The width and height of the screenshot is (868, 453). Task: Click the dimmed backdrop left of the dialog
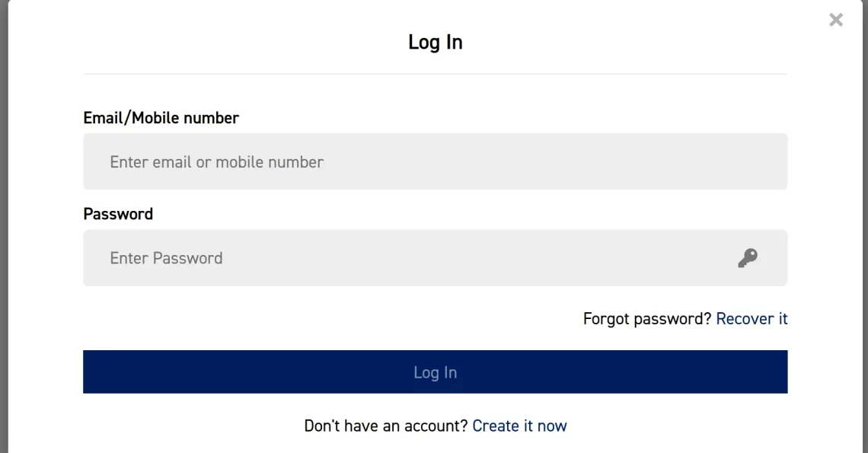click(3, 228)
